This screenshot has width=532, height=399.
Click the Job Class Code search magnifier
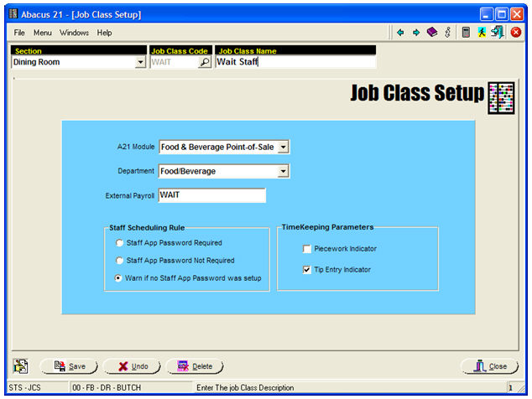[204, 62]
